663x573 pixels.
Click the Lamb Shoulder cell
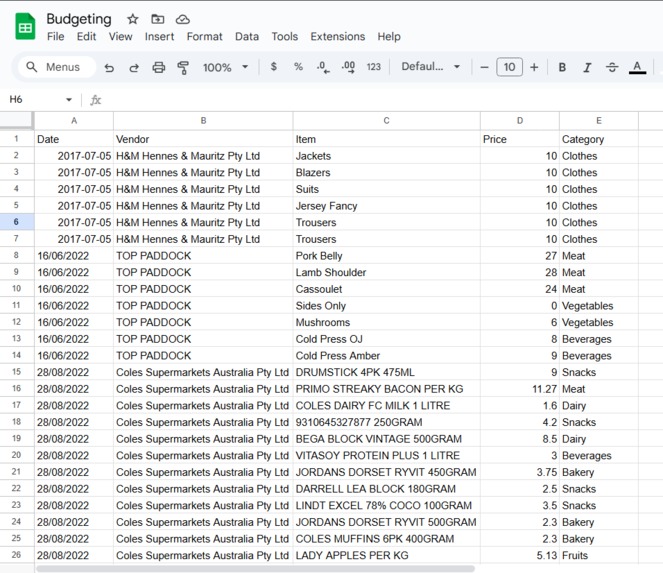click(386, 272)
